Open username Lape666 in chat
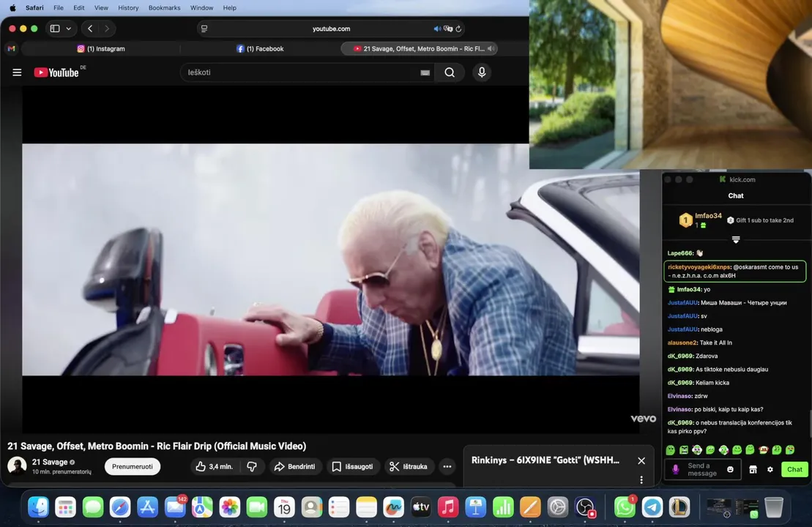The image size is (812, 527). [680, 253]
